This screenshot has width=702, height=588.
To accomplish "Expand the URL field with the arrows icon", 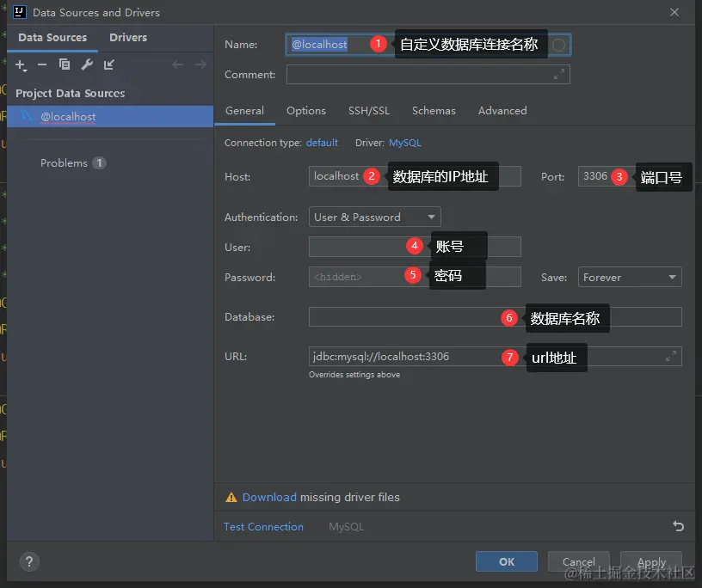I will coord(671,356).
